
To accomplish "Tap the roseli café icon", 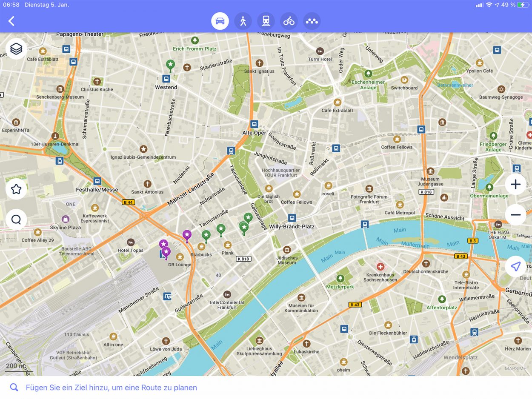I will pos(328,185).
